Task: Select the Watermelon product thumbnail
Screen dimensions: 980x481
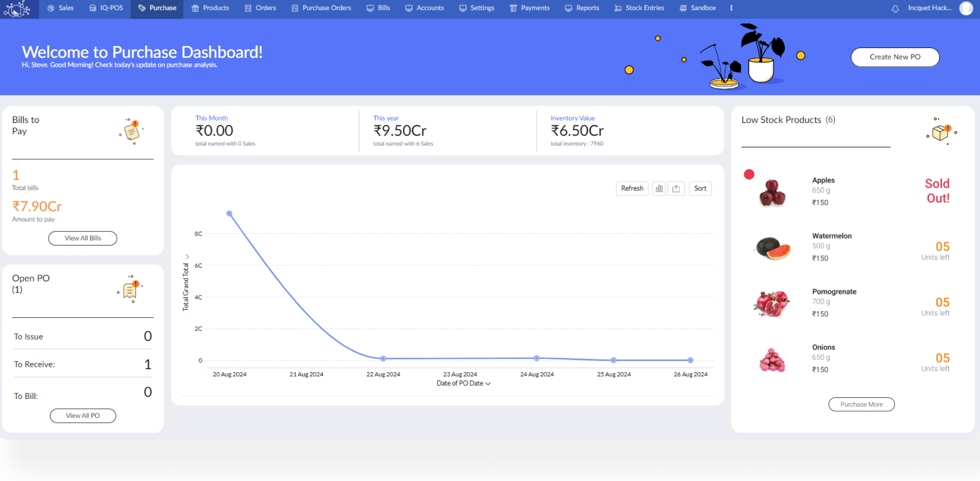Action: tap(773, 248)
